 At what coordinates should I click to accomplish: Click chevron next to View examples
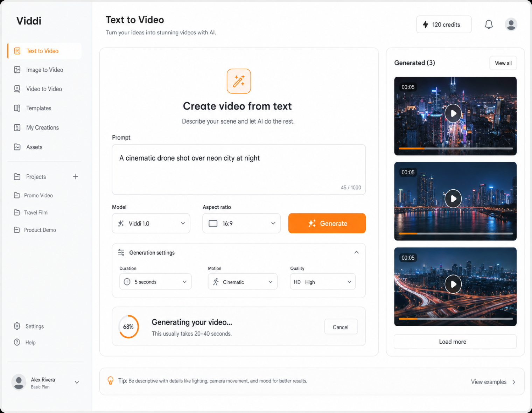[x=514, y=382]
